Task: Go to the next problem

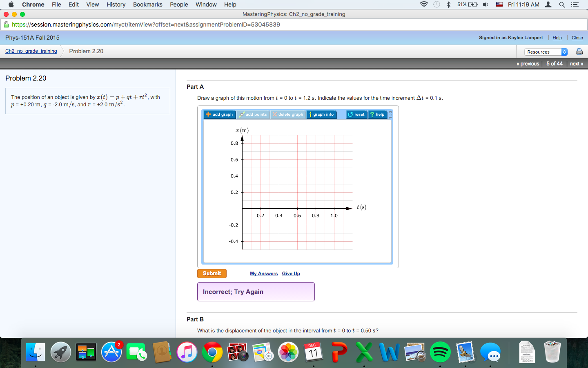Action: 577,64
